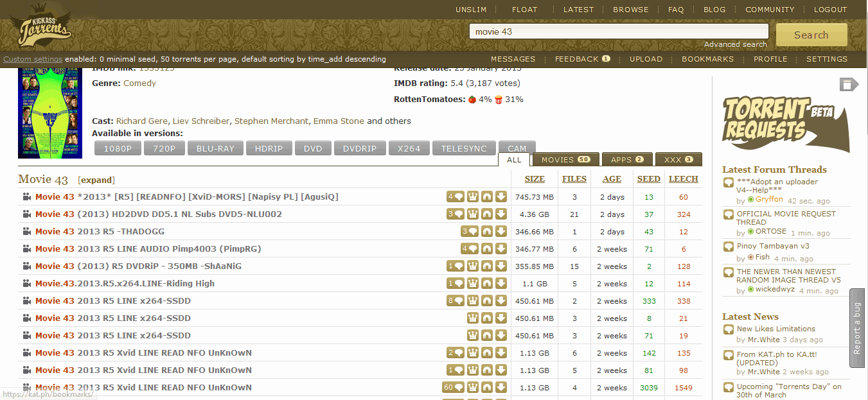Click the download arrow on the THADOGG row
Viewport: 868px width, 400px height.
coord(501,231)
